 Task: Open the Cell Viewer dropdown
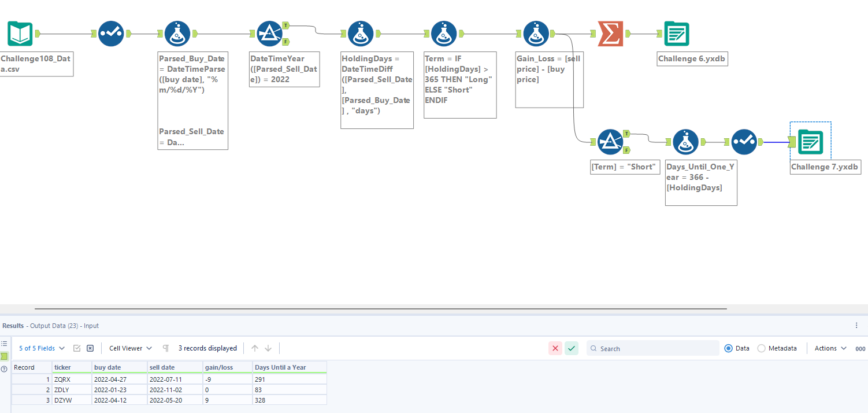click(131, 348)
